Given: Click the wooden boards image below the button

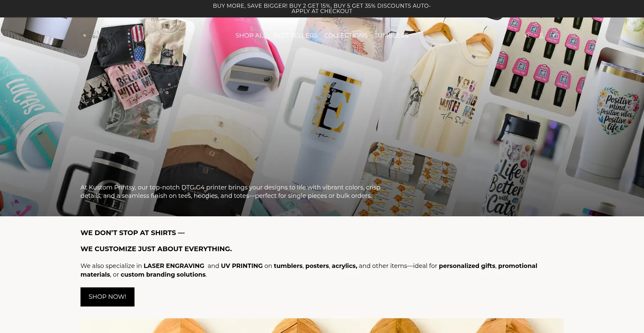Looking at the screenshot, I should tap(322, 326).
